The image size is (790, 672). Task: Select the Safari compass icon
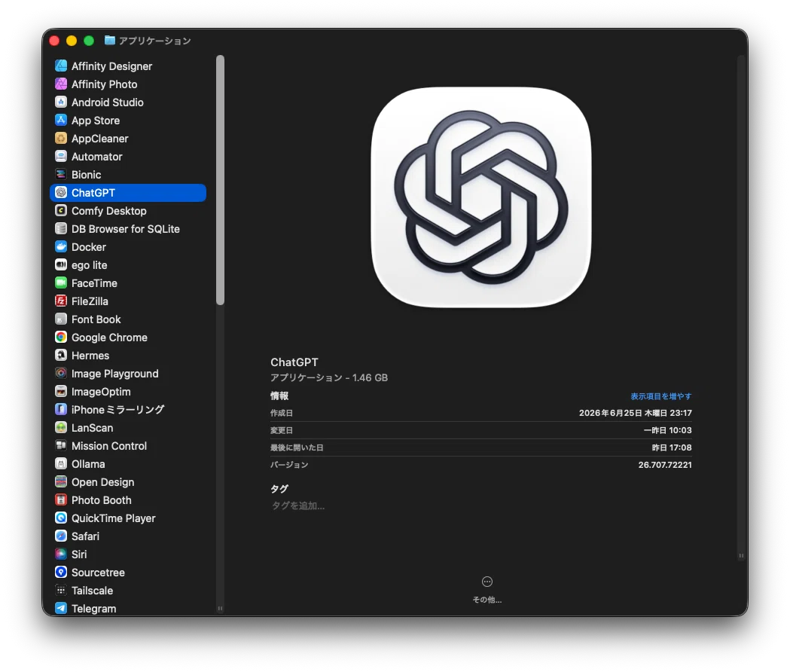click(x=61, y=536)
